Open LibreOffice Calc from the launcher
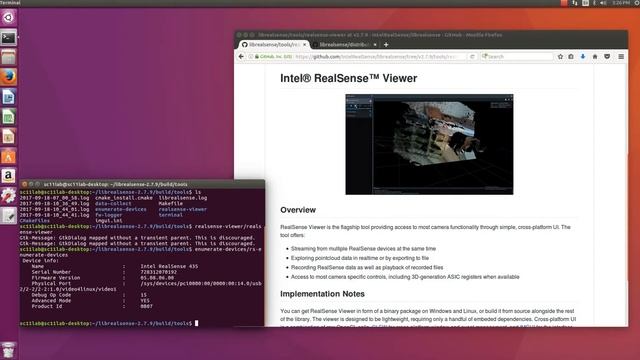This screenshot has height=360, width=640. tap(9, 117)
